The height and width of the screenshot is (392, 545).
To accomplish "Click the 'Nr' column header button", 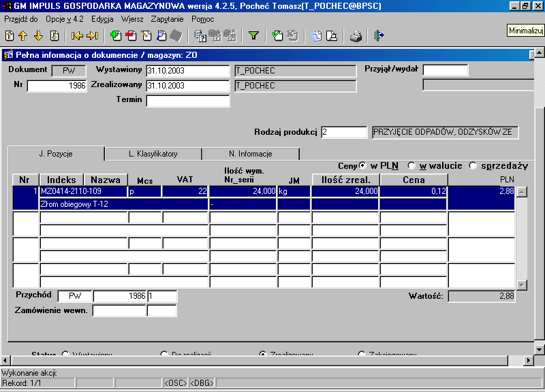I will click(x=25, y=180).
